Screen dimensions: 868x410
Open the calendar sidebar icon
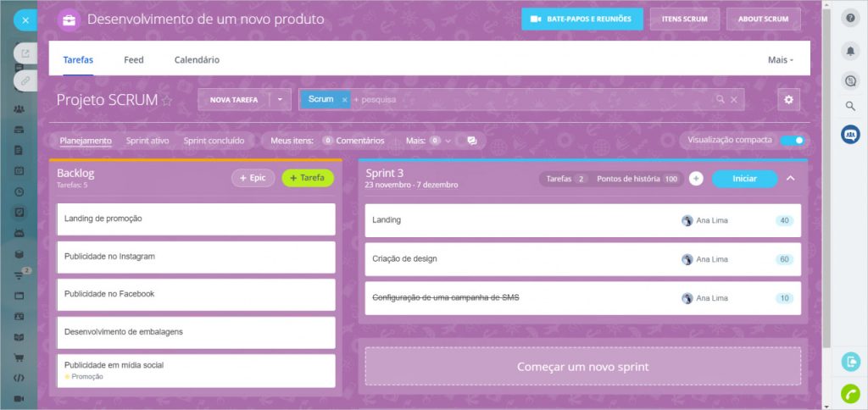pyautogui.click(x=19, y=171)
